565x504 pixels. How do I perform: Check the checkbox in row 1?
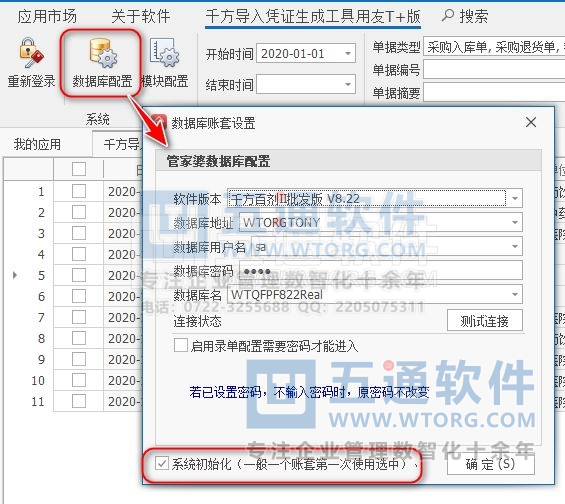[79, 191]
